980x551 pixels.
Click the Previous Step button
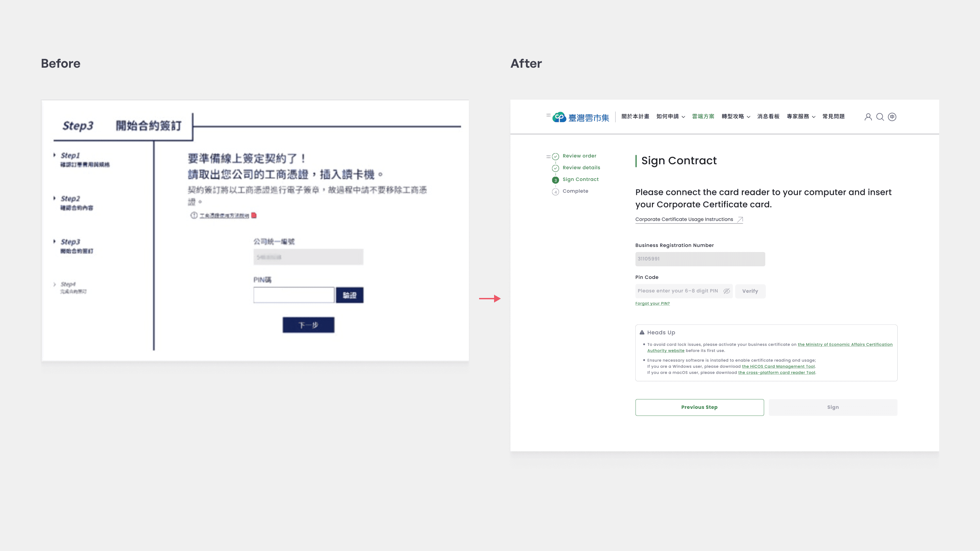(699, 407)
